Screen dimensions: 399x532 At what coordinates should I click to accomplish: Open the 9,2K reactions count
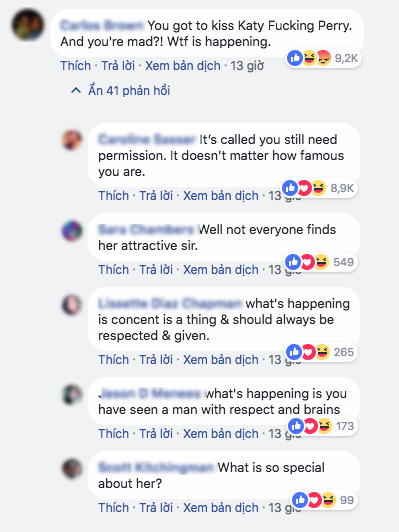pos(346,58)
